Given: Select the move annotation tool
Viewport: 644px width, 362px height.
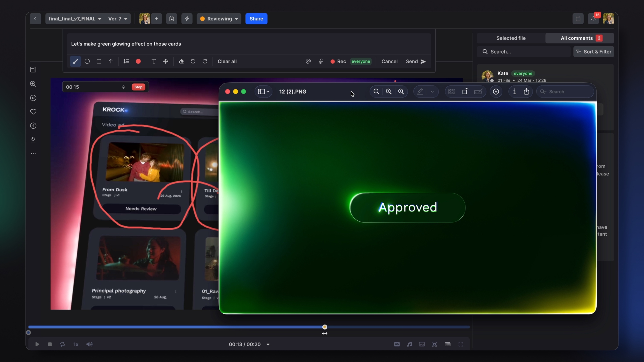Looking at the screenshot, I should [x=166, y=61].
